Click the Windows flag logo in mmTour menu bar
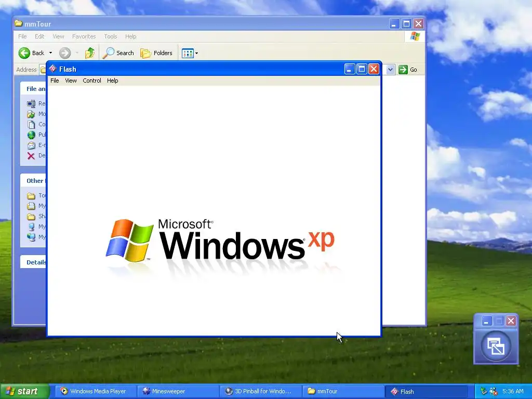The image size is (532, 399). click(x=415, y=36)
